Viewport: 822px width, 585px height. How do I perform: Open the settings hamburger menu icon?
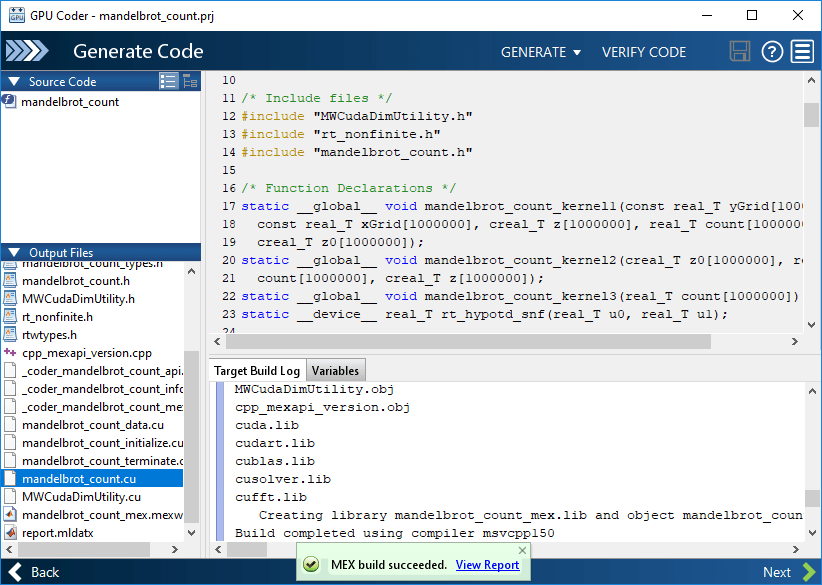[802, 51]
